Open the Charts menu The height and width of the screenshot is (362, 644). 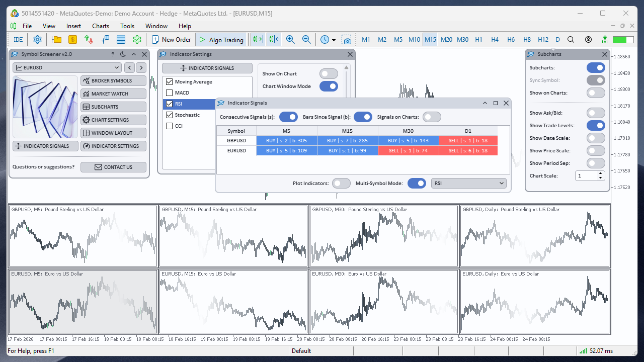[101, 26]
